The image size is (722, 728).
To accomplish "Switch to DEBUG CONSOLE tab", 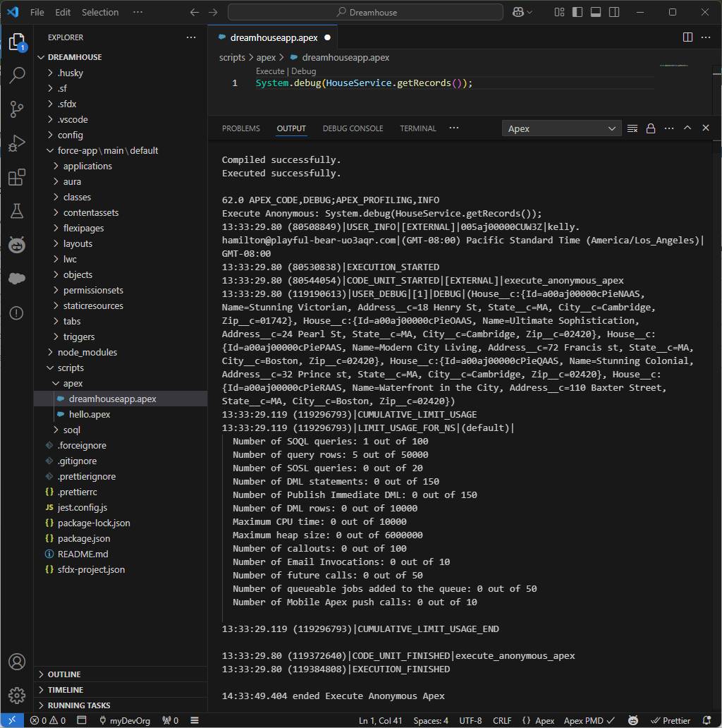I will tap(353, 128).
